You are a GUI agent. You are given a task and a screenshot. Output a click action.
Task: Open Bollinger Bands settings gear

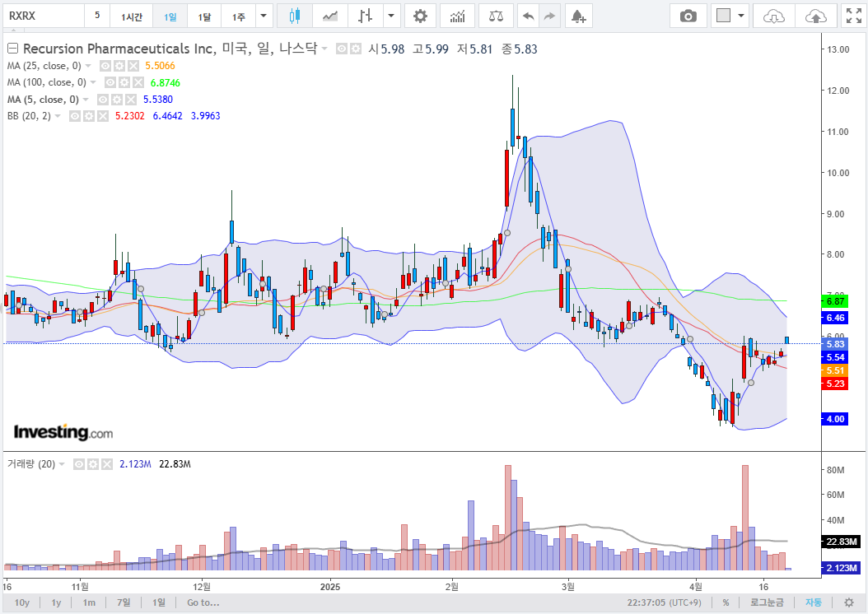(89, 116)
